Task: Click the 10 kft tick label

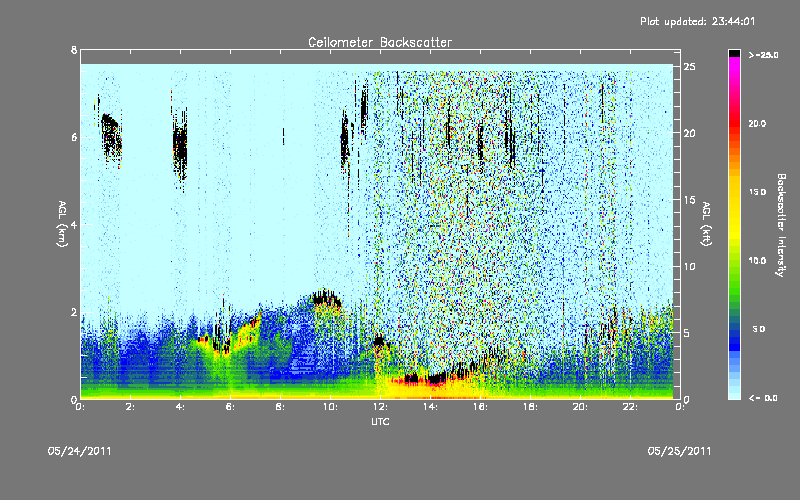Action: click(690, 266)
